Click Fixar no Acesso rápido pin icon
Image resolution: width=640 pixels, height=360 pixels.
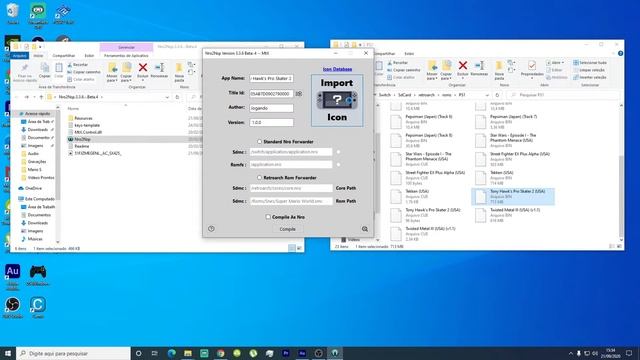coord(24,72)
